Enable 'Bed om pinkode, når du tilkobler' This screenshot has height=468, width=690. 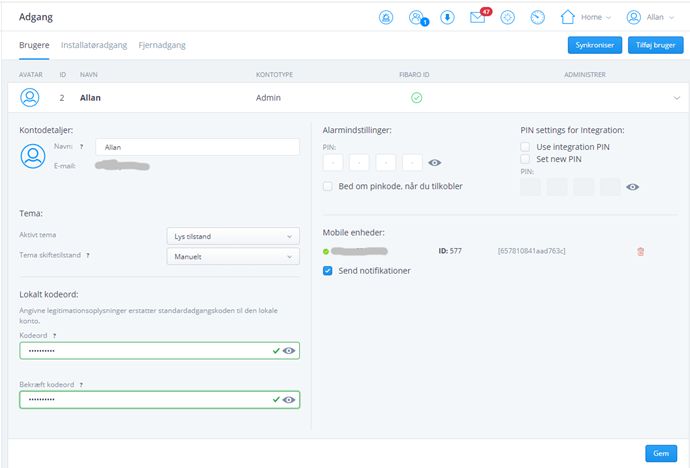[x=328, y=186]
